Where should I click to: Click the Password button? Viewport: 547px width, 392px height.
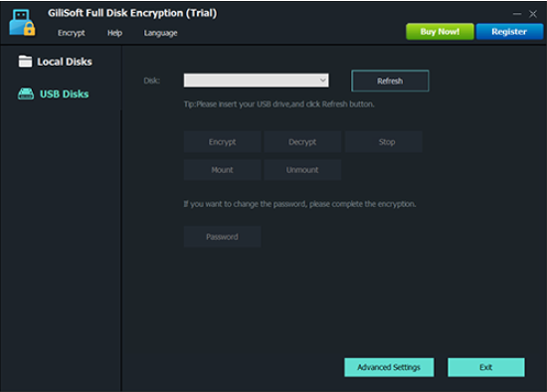pyautogui.click(x=222, y=237)
